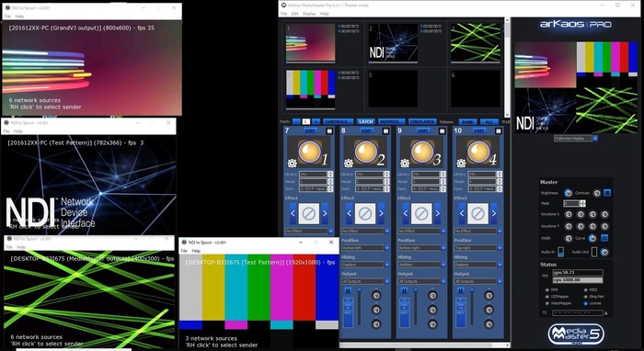Toggle the LATCH button
Screen dimensions: 644x351
pos(365,122)
